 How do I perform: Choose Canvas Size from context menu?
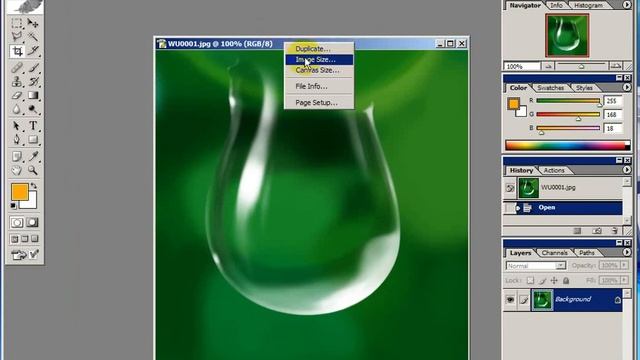(x=319, y=70)
